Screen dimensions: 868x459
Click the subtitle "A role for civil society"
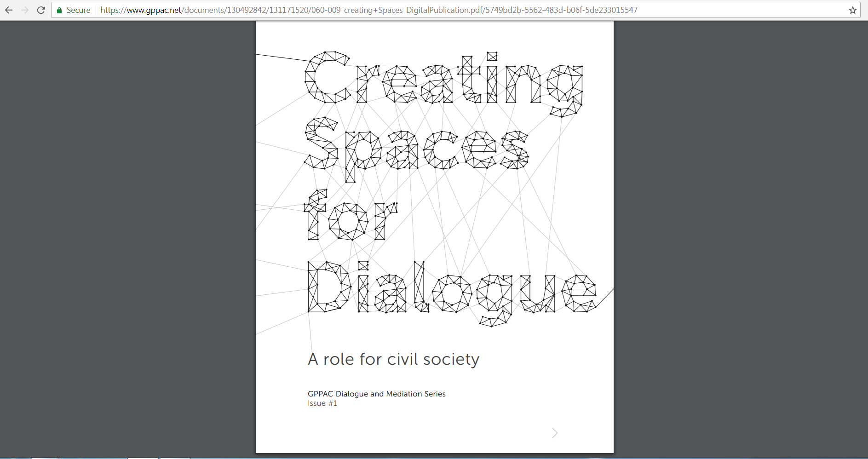(394, 359)
